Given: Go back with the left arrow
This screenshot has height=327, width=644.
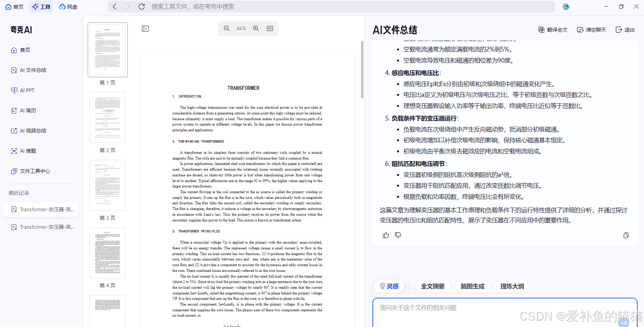Looking at the screenshot, I should [x=115, y=7].
